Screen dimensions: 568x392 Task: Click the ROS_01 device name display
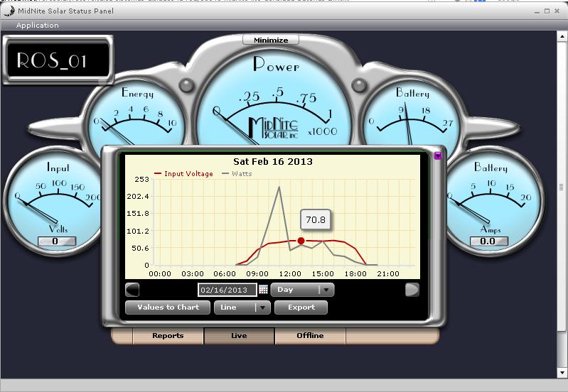click(x=58, y=60)
